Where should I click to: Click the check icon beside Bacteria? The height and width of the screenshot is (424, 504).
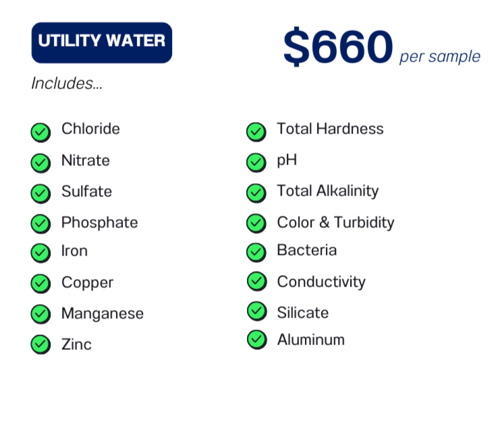[256, 253]
